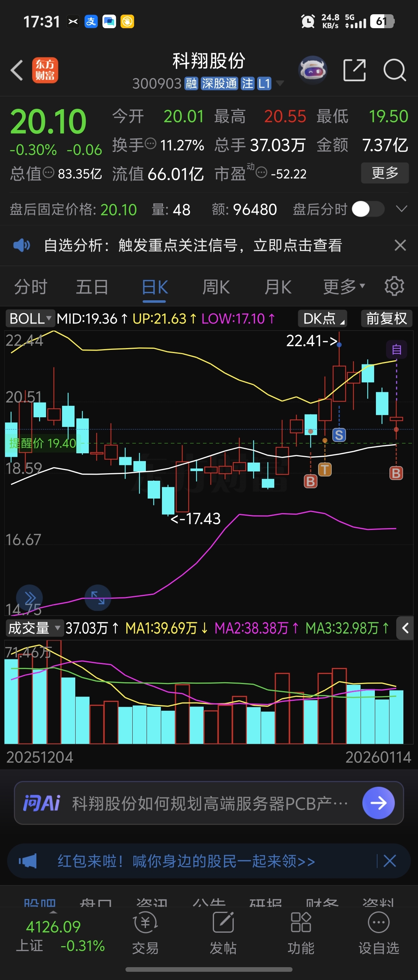Tap the orange T signal marker

tap(325, 470)
